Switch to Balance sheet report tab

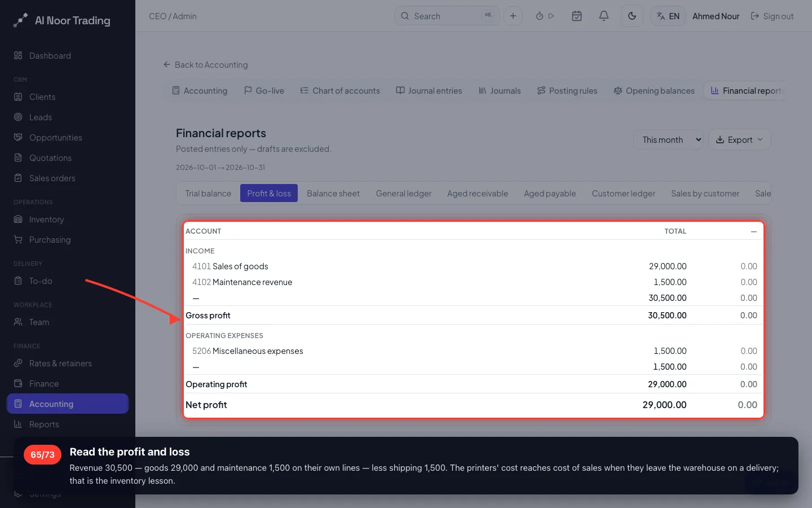point(333,193)
